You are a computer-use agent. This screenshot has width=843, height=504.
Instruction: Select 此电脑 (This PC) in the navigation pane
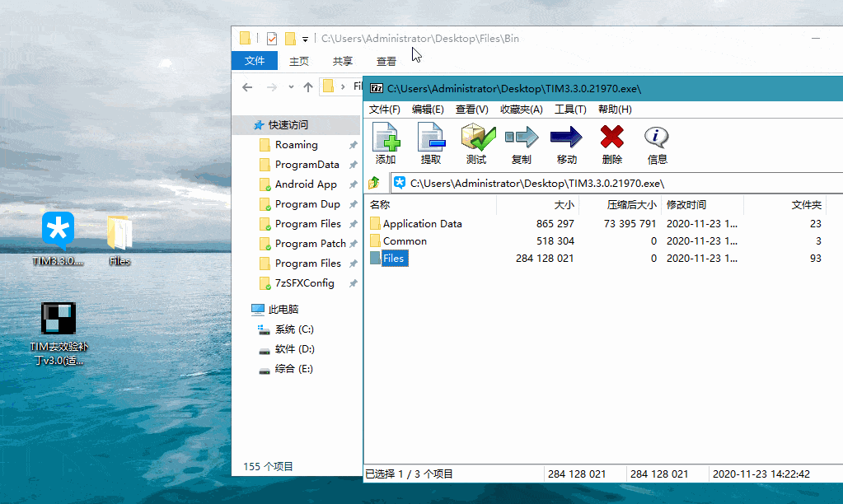283,310
